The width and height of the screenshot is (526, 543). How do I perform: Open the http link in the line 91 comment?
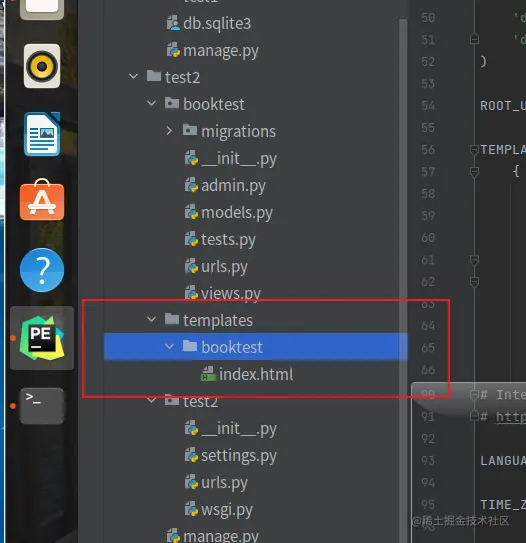(x=511, y=417)
